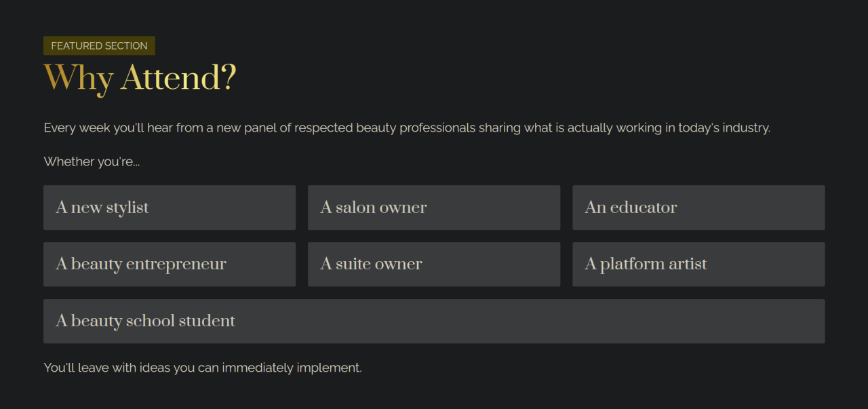868x409 pixels.
Task: Click the Whether you're... text line
Action: coord(92,161)
